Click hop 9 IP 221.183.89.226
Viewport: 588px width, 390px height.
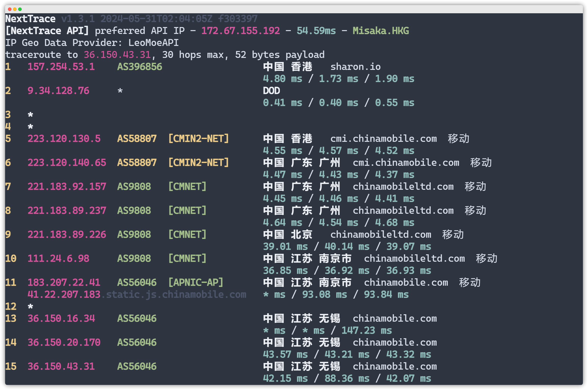point(67,235)
